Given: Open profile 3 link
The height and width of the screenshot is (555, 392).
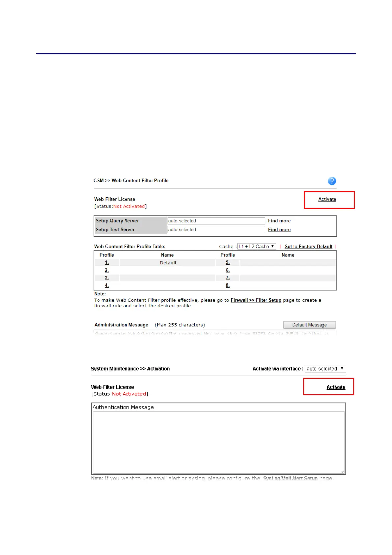Looking at the screenshot, I should click(x=107, y=278).
